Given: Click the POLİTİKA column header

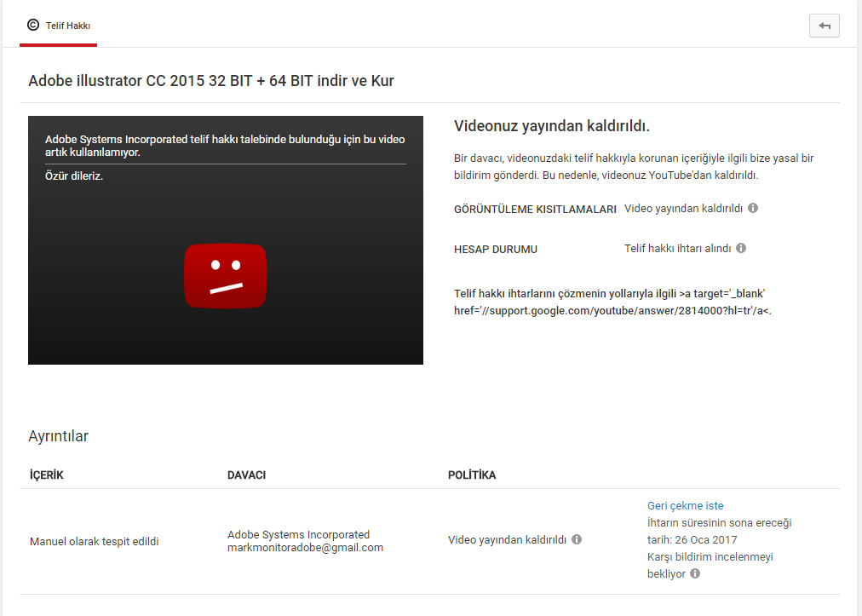Looking at the screenshot, I should [472, 475].
